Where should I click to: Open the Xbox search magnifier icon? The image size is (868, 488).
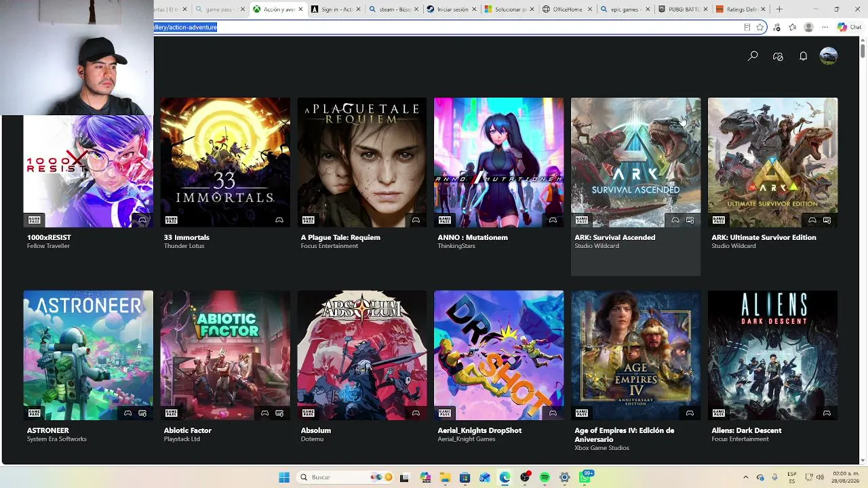tap(753, 56)
